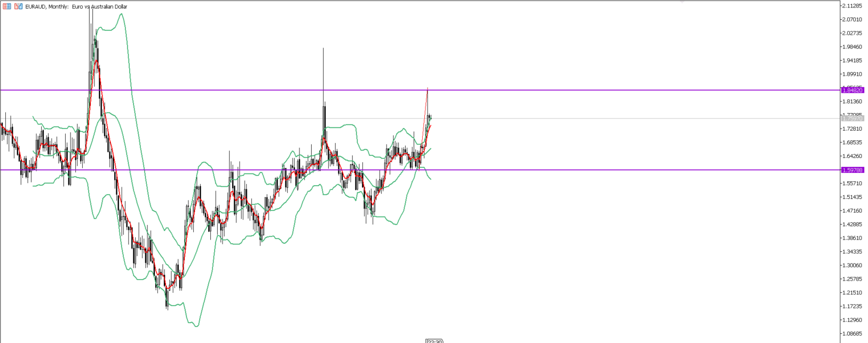This screenshot has width=868, height=343.
Task: Click the purple 1.59788 price label
Action: (852, 170)
